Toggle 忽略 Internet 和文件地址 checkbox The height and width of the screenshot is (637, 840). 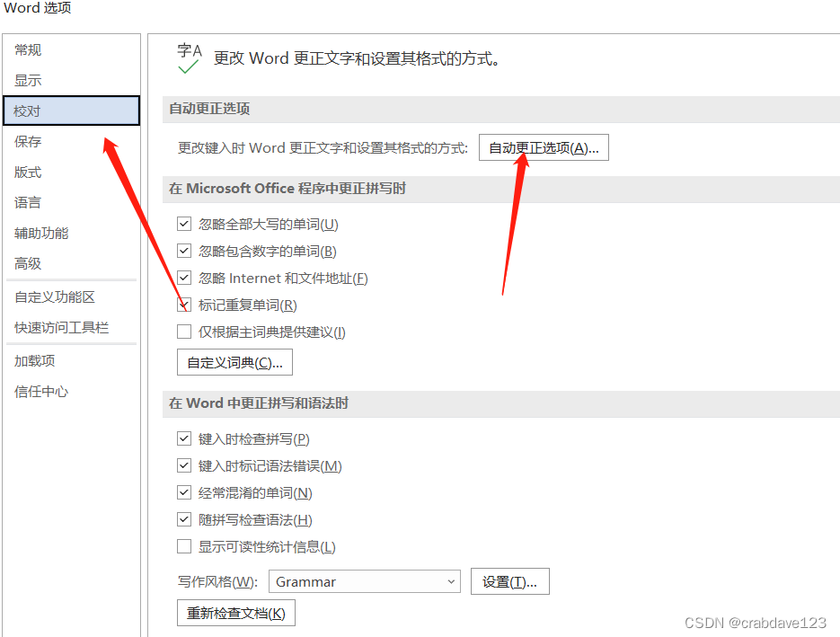point(184,278)
